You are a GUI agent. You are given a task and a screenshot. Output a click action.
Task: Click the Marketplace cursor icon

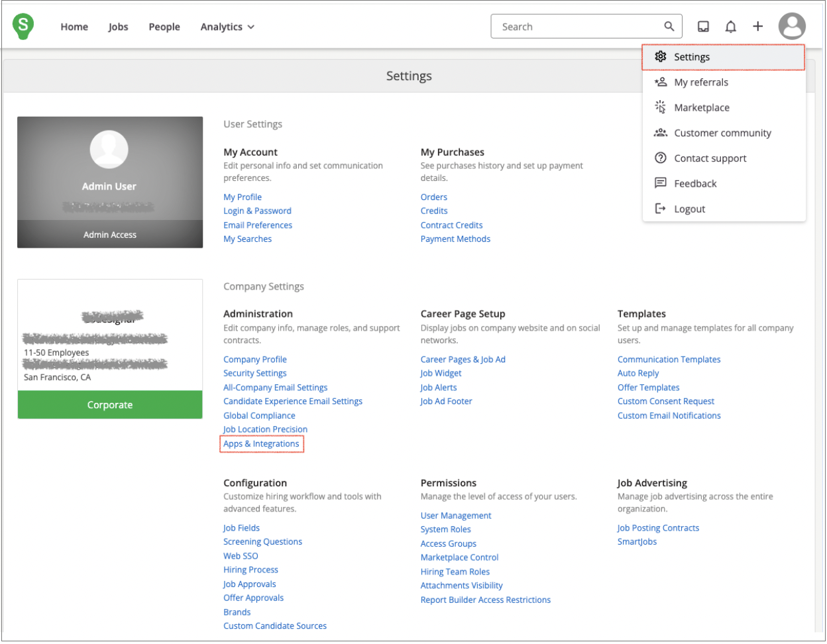click(x=661, y=107)
